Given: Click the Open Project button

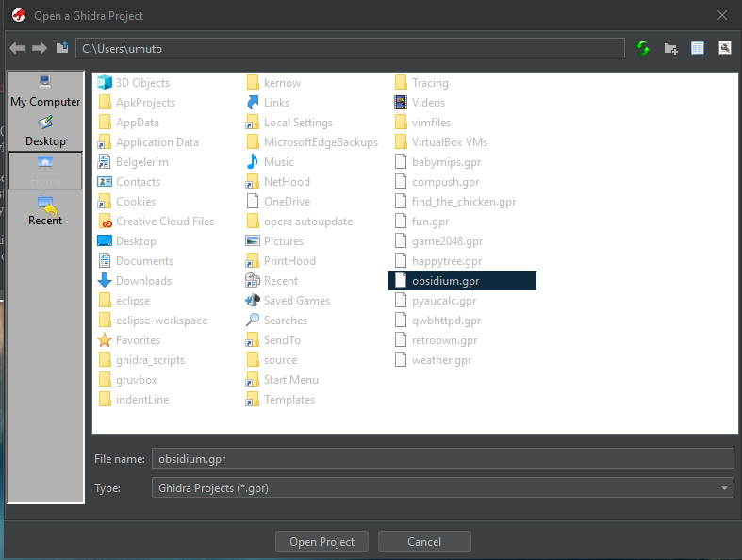Looking at the screenshot, I should 322,541.
